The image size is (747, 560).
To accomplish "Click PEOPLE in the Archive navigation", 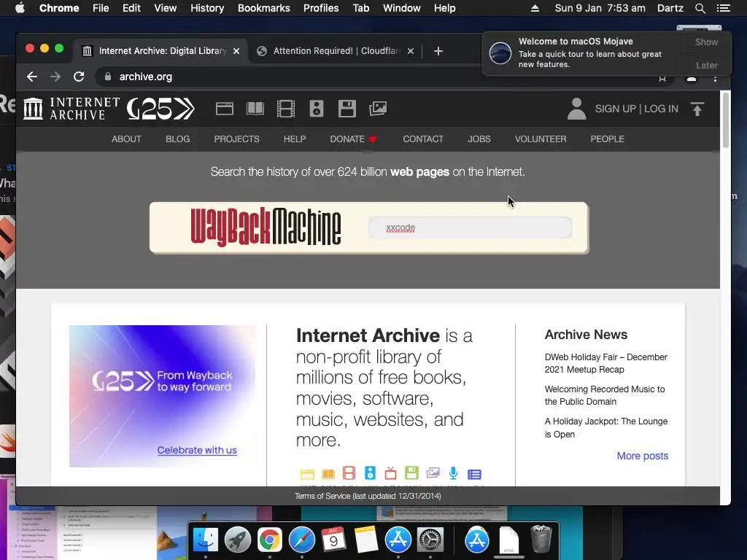I will point(608,139).
